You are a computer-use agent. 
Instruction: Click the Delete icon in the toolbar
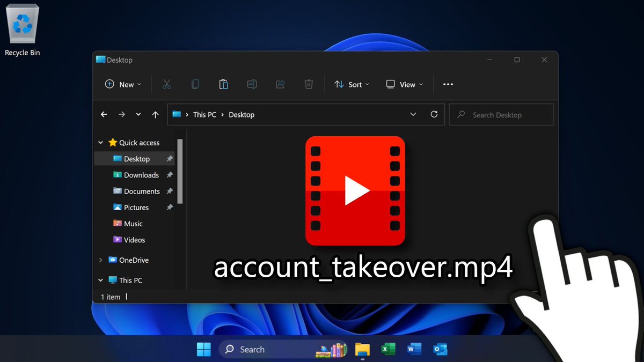(309, 84)
